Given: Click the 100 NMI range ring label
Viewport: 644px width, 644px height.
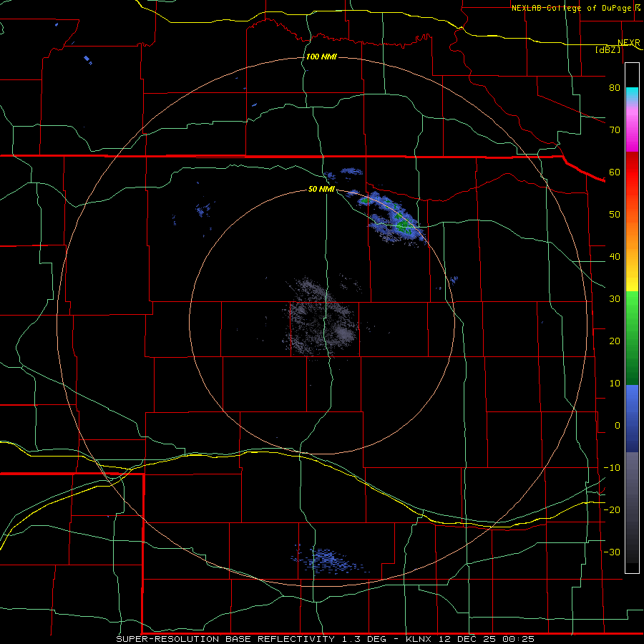Looking at the screenshot, I should coord(321,57).
